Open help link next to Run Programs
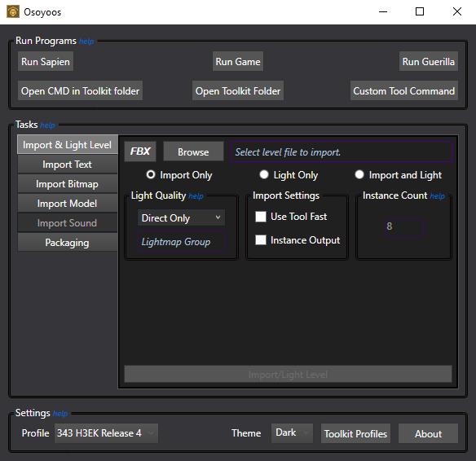Viewport: 476px width, 461px height. click(x=86, y=42)
